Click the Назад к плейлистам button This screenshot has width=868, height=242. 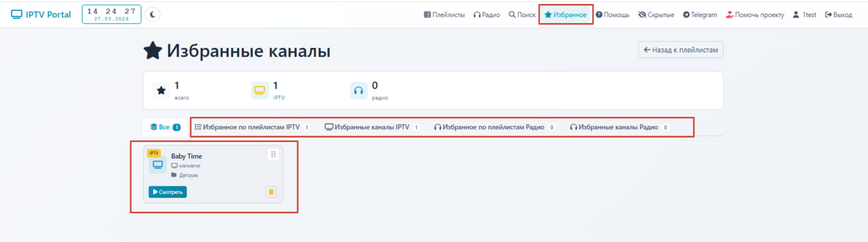click(681, 49)
